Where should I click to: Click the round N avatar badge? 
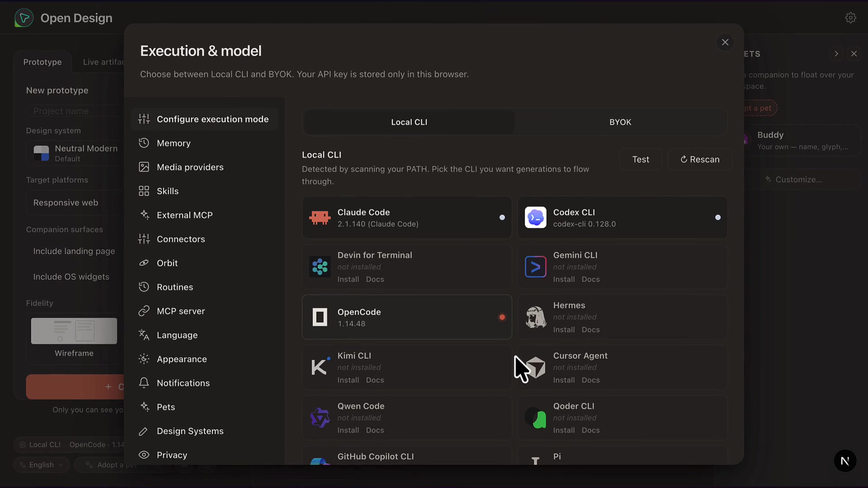[x=845, y=461]
